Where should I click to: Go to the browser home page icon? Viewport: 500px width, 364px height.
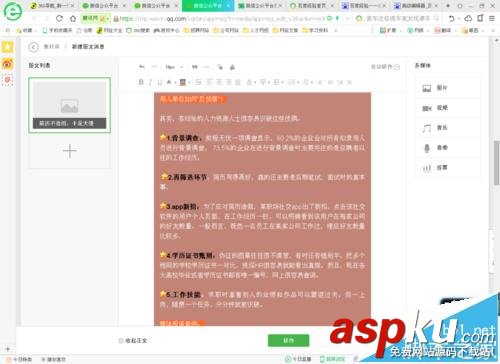tap(73, 18)
